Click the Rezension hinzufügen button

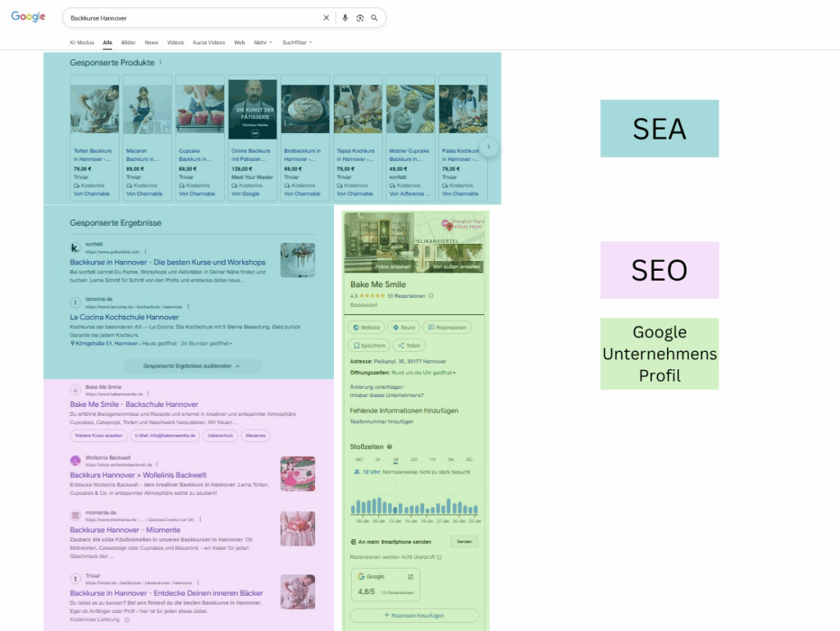(x=414, y=615)
